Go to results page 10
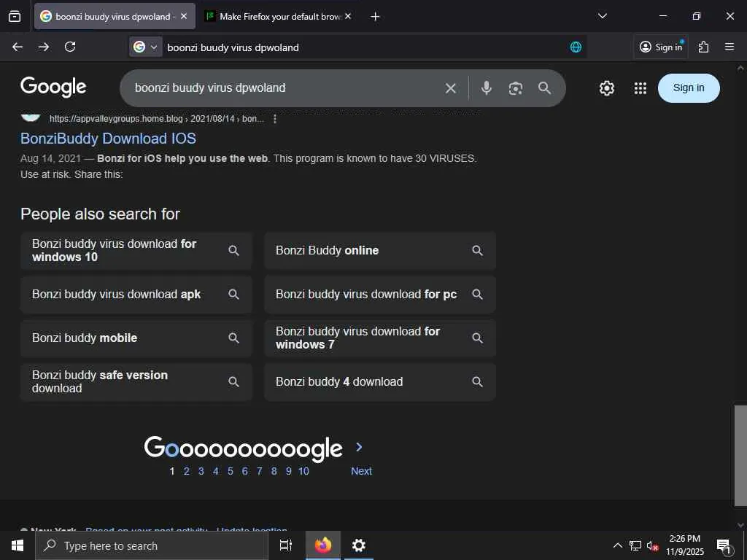Viewport: 747px width, 560px height. click(303, 471)
